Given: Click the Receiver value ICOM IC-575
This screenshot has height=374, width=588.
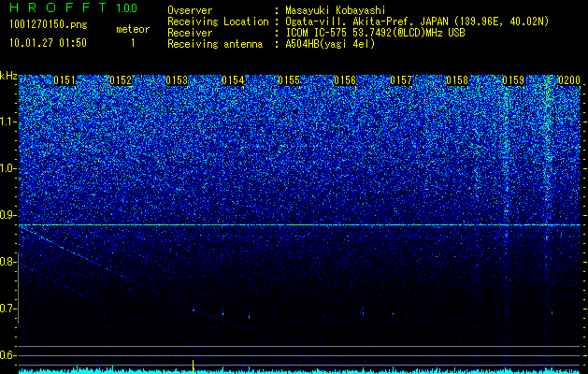Looking at the screenshot, I should pyautogui.click(x=316, y=33).
